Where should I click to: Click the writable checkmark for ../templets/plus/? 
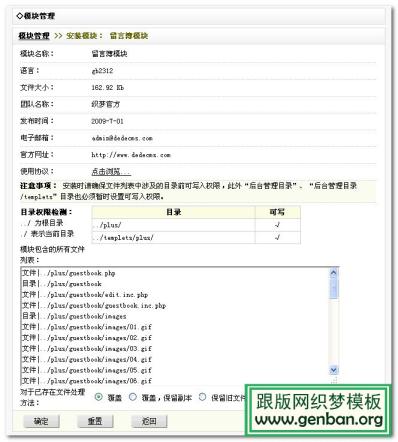pyautogui.click(x=277, y=238)
